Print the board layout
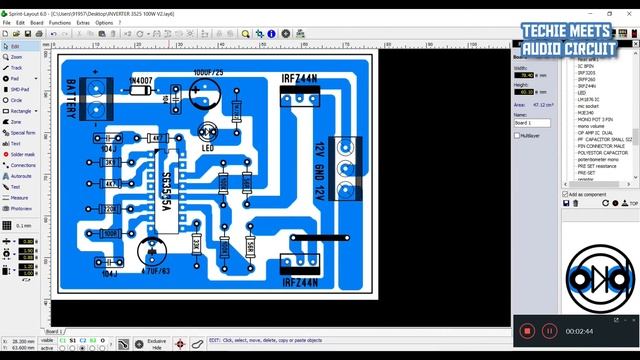The height and width of the screenshot is (360, 640). (x=39, y=34)
